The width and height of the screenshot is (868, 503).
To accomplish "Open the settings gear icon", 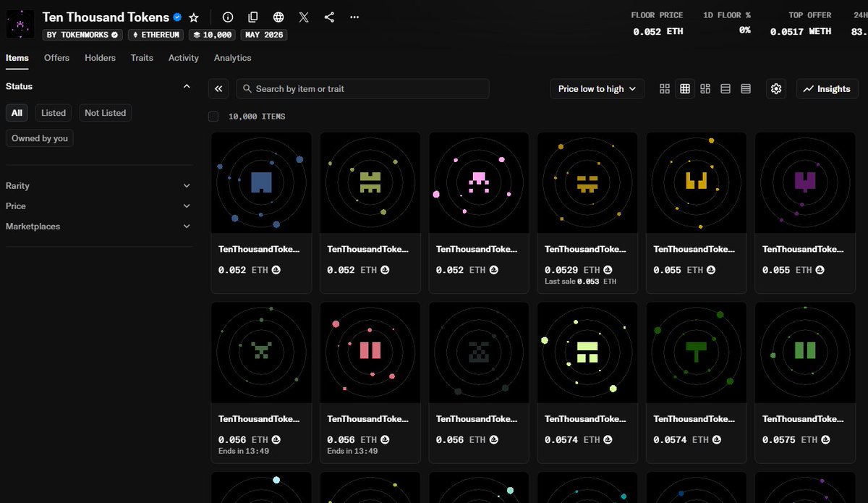I will [x=776, y=89].
